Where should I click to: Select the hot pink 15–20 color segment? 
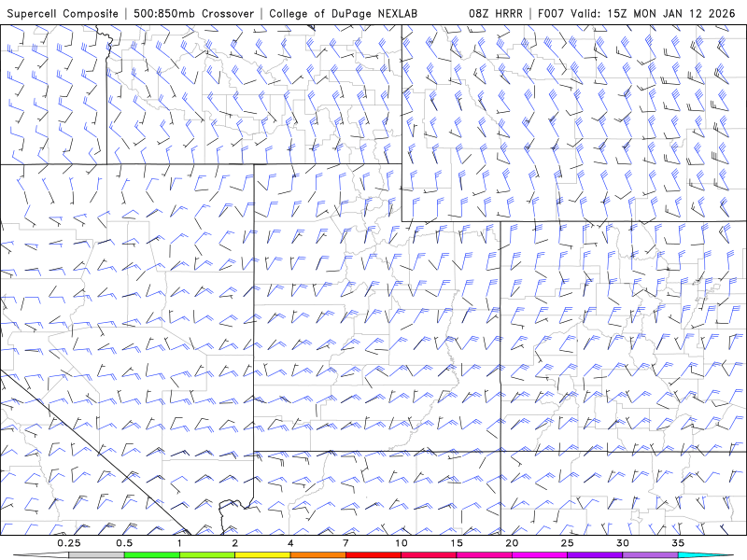coord(484,555)
